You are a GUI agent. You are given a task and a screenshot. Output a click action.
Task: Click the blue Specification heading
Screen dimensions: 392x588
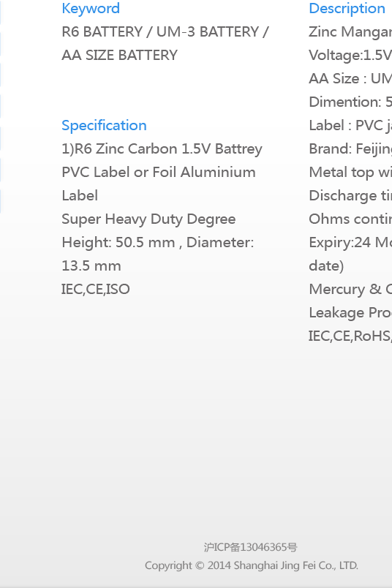104,126
